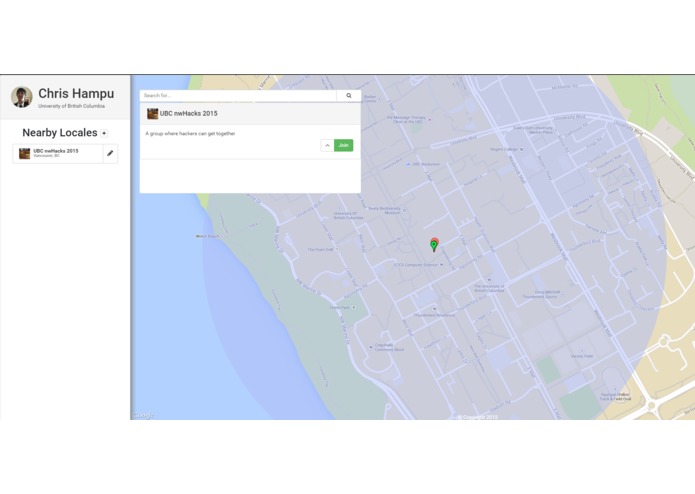This screenshot has width=695, height=494.
Task: Click the Google logo on the map
Action: [x=144, y=415]
